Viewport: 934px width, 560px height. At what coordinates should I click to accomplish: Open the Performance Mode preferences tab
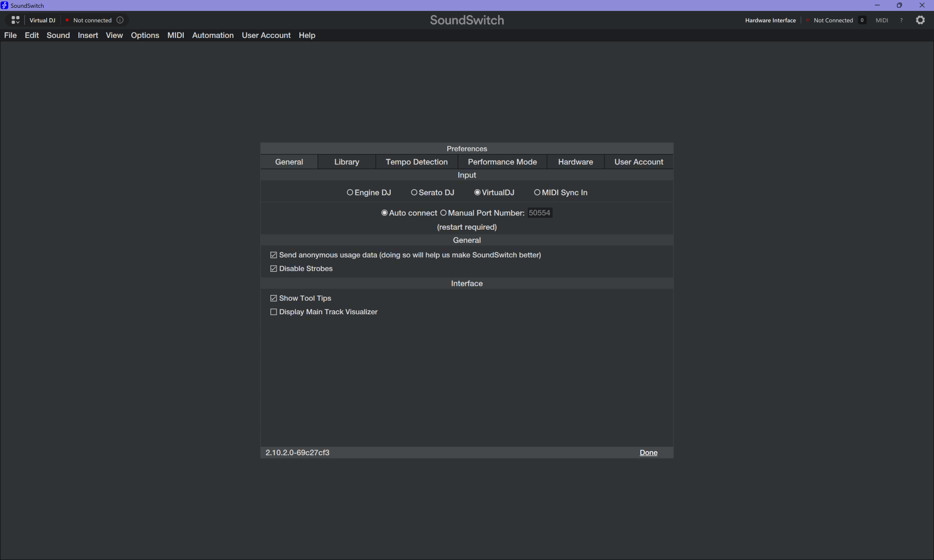pyautogui.click(x=502, y=162)
